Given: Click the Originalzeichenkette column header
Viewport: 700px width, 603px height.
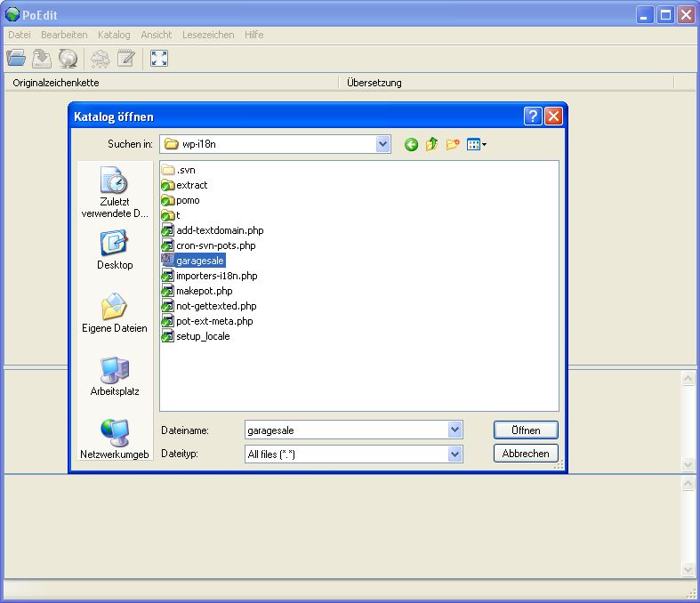Looking at the screenshot, I should tap(172, 83).
